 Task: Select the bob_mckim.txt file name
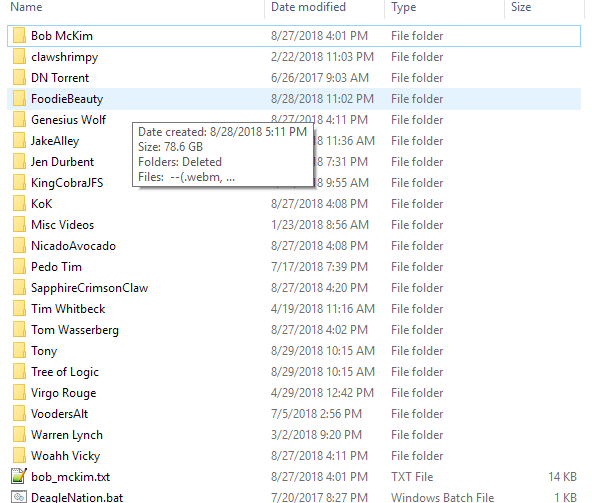(71, 477)
